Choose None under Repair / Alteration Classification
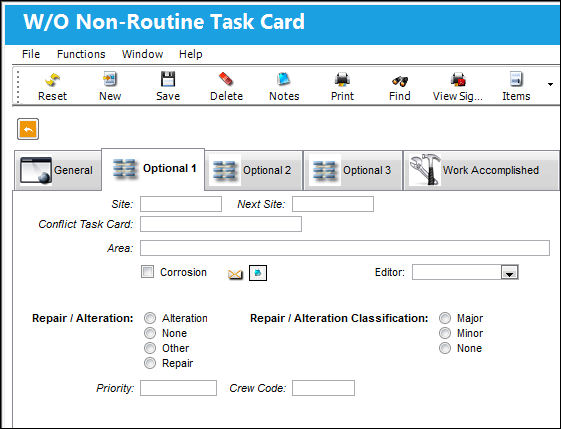561x429 pixels. pyautogui.click(x=445, y=348)
